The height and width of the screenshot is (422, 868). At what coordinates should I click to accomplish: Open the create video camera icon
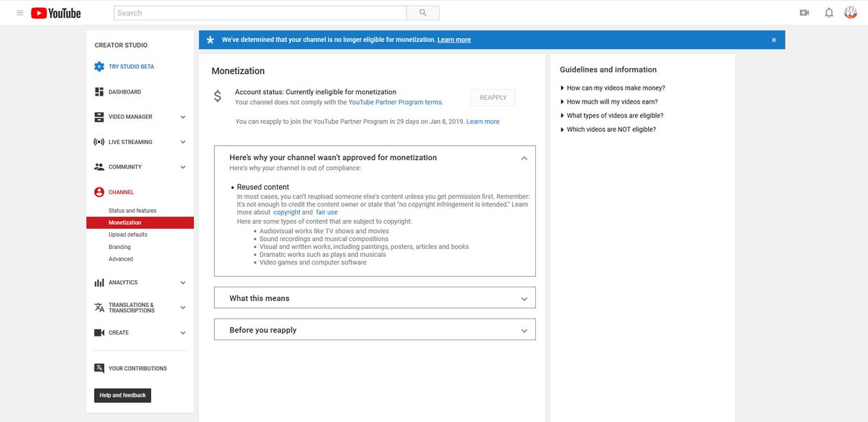(804, 13)
